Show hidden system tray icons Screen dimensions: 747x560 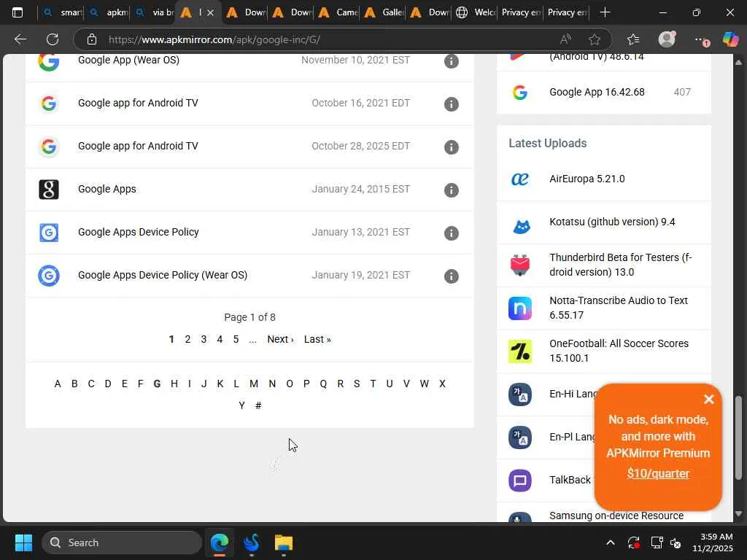pyautogui.click(x=611, y=542)
